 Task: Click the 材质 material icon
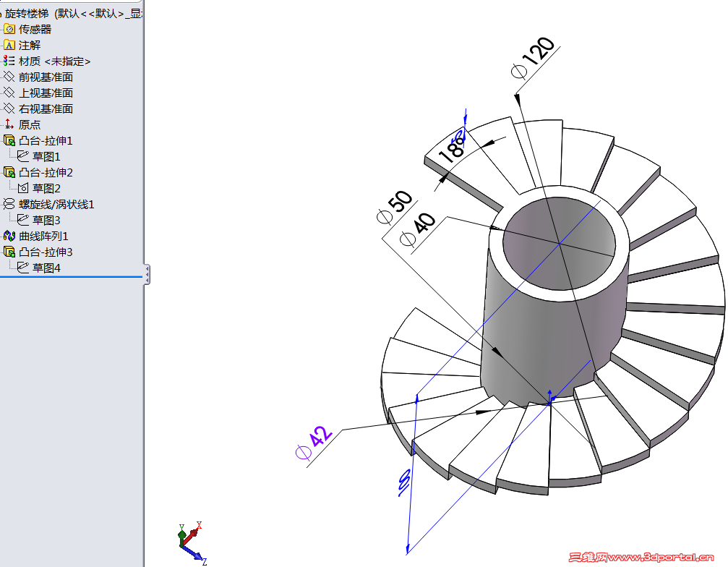9,61
